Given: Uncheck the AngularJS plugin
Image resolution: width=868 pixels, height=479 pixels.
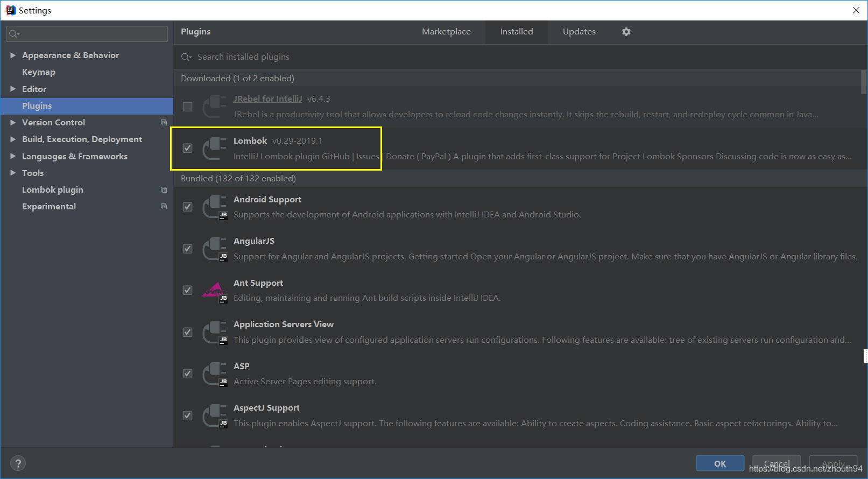Looking at the screenshot, I should click(187, 249).
